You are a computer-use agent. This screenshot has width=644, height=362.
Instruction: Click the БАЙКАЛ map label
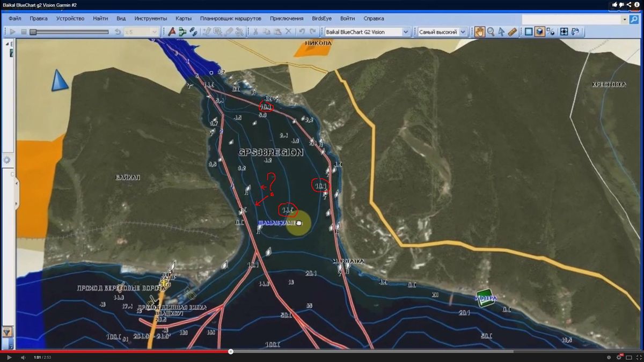pos(127,177)
